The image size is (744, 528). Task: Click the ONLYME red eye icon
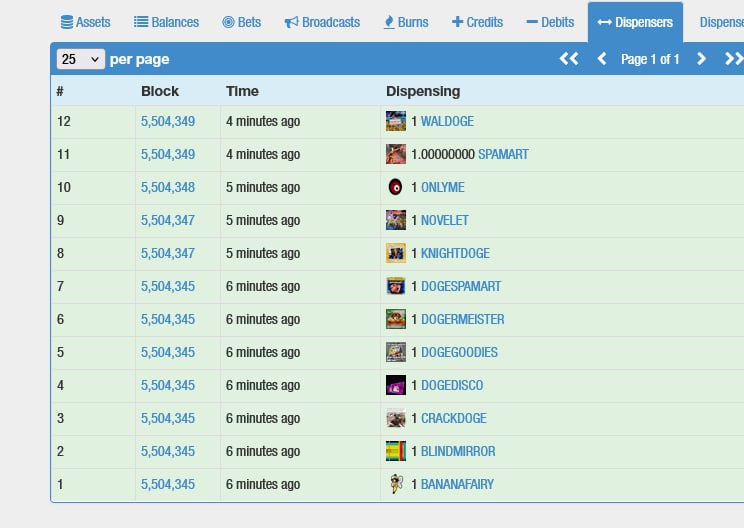(396, 187)
